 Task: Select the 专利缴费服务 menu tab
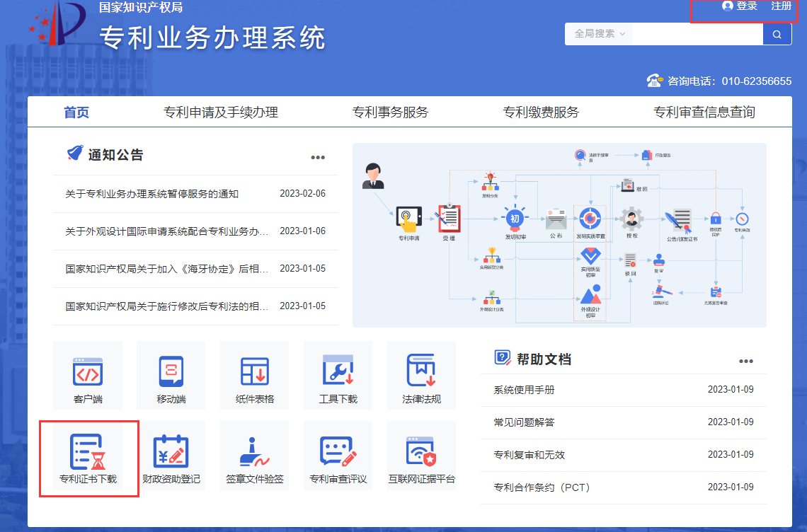click(x=541, y=112)
